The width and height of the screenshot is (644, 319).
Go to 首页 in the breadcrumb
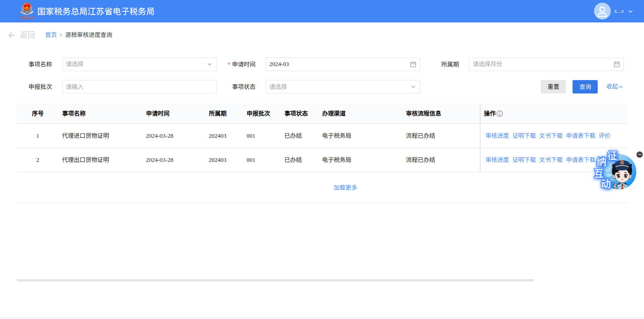(x=51, y=35)
